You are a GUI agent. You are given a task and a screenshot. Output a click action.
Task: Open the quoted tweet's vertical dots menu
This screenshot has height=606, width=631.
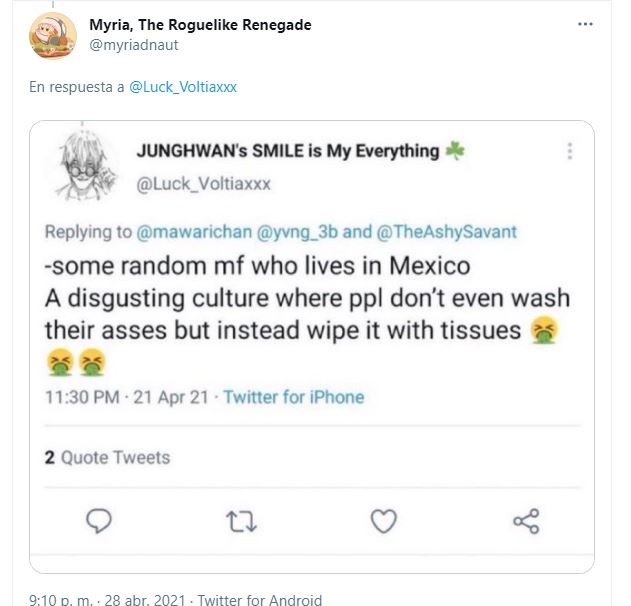coord(570,151)
